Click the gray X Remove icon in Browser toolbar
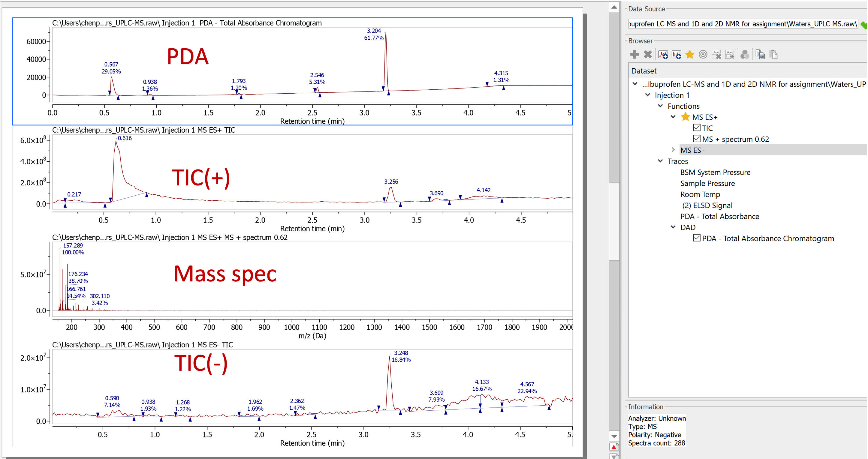Image resolution: width=868 pixels, height=459 pixels. click(x=648, y=54)
